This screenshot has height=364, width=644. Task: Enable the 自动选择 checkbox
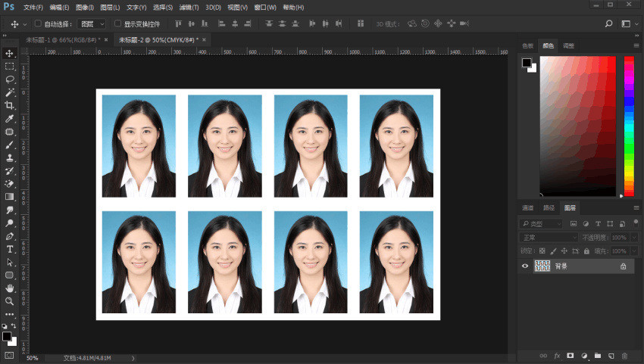coord(38,24)
